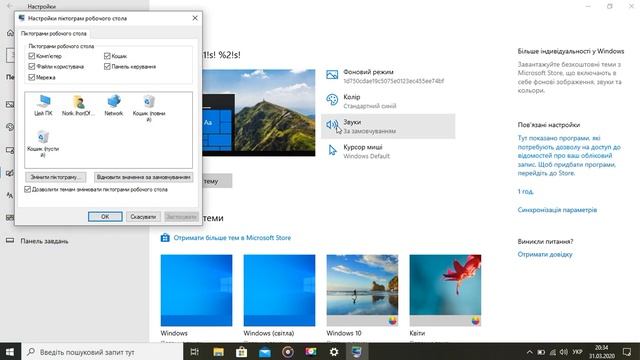
Task: Click the Змінити піктограму button
Action: (56, 177)
